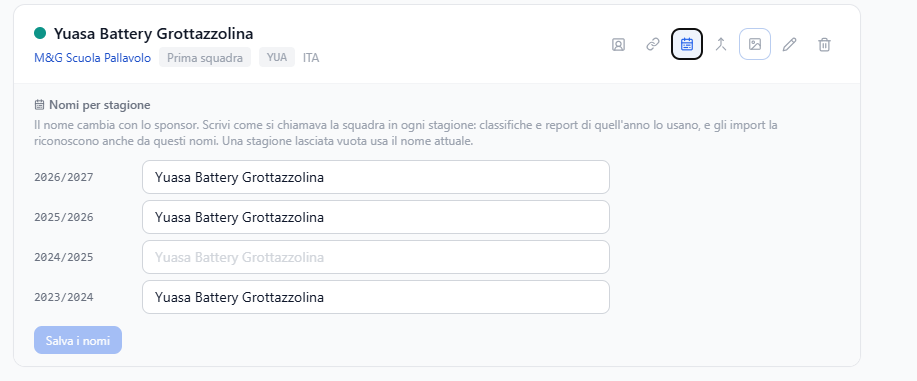Toggle the season names calendar icon

point(687,44)
